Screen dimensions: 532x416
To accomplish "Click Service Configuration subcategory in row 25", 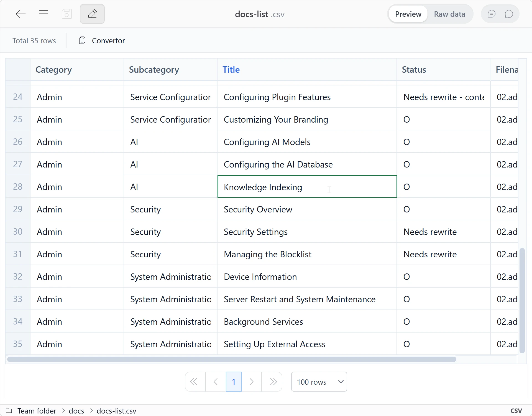I will coord(171,119).
